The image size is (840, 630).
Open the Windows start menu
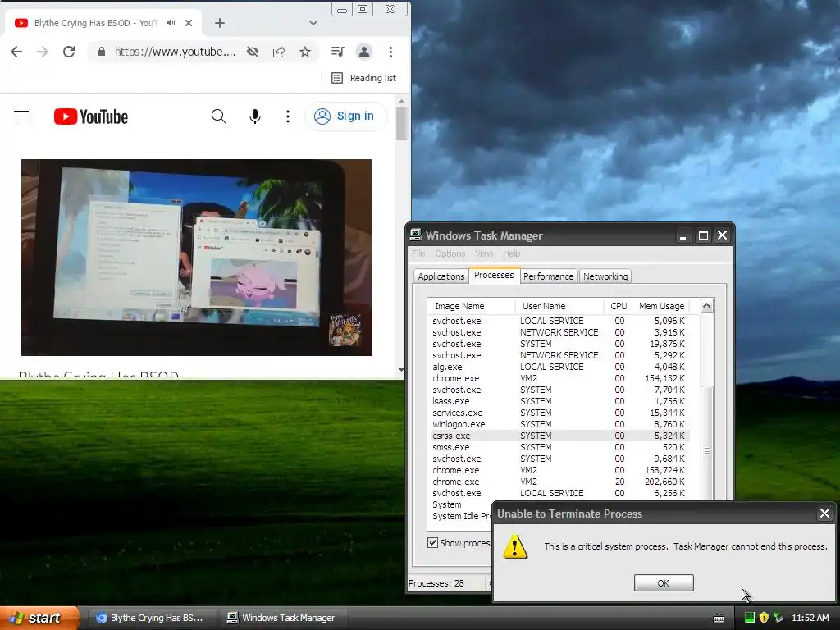(39, 618)
